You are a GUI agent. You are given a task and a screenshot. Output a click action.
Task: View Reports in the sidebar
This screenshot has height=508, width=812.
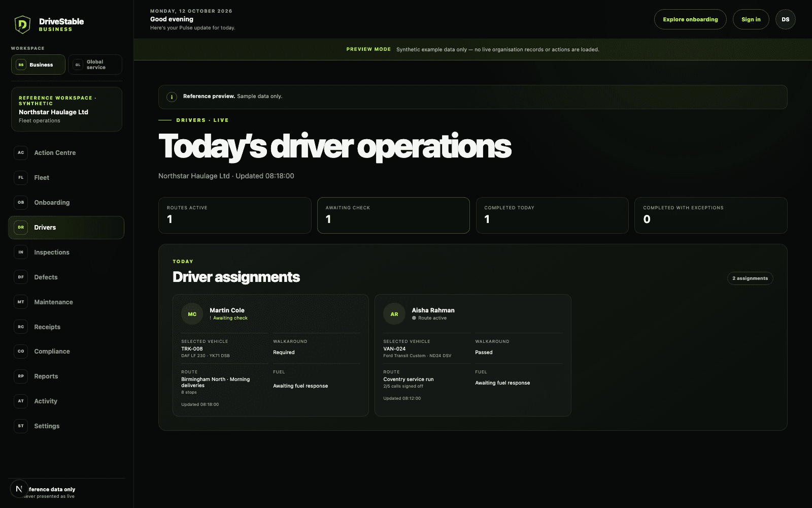coord(66,376)
